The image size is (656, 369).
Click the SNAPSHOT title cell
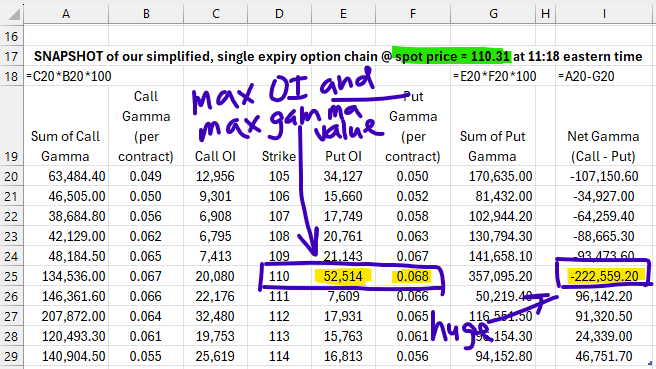(338, 56)
